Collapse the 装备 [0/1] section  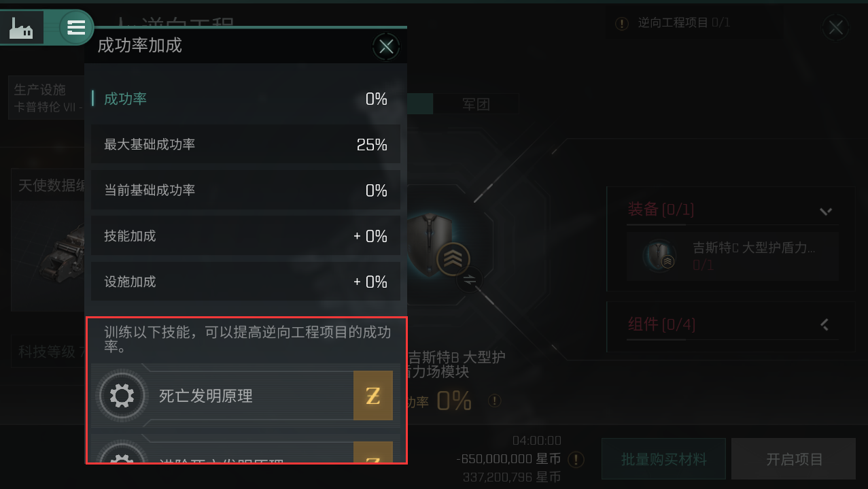point(826,211)
